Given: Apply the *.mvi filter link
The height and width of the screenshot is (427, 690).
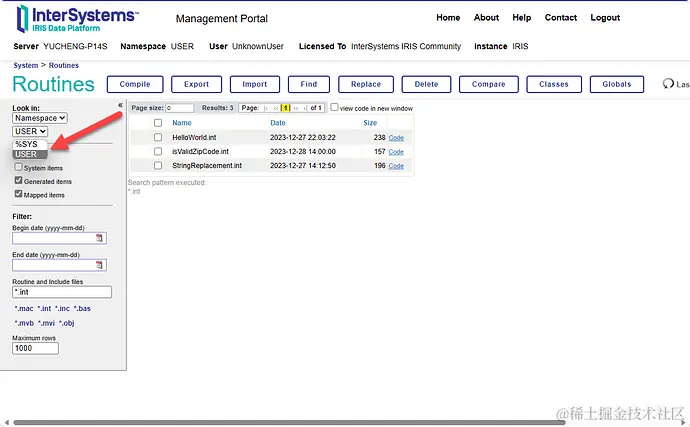Looking at the screenshot, I should pos(46,323).
